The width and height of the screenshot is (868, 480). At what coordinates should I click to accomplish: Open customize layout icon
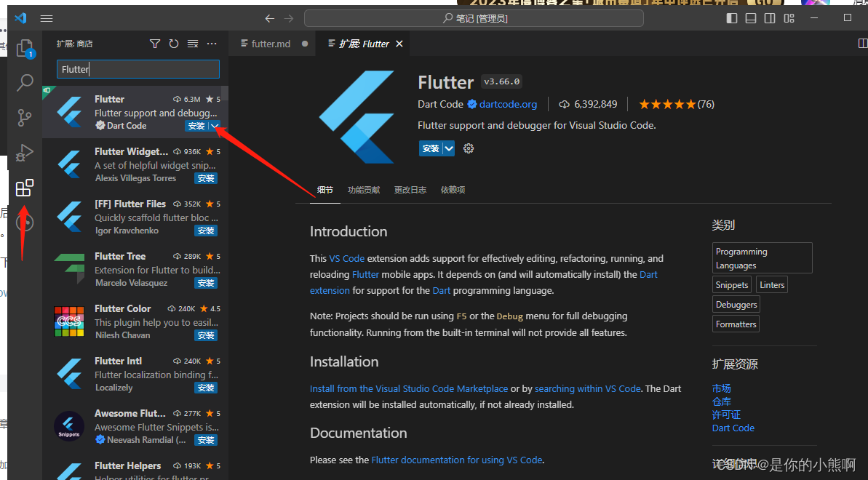[x=789, y=18]
